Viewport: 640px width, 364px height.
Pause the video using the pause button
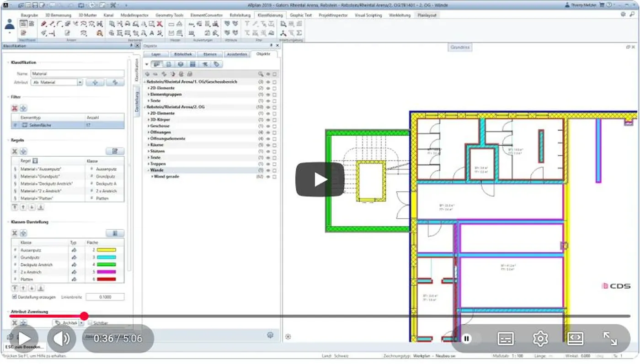pos(466,338)
